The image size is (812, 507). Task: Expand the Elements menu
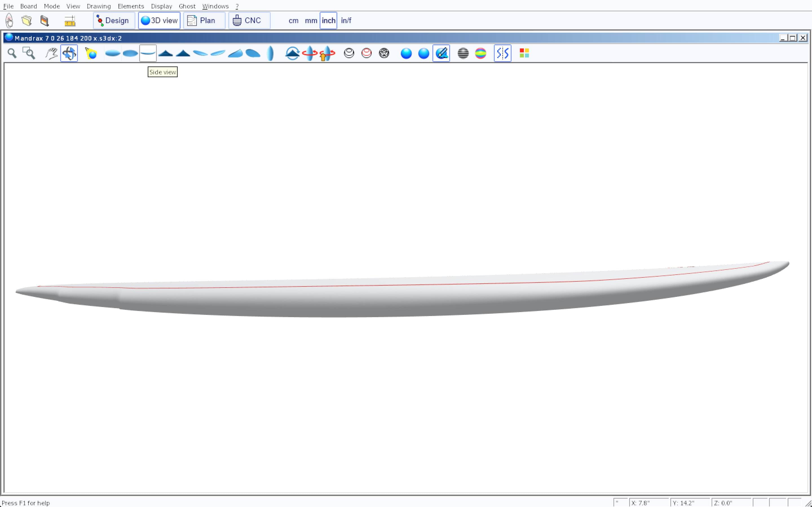click(131, 6)
